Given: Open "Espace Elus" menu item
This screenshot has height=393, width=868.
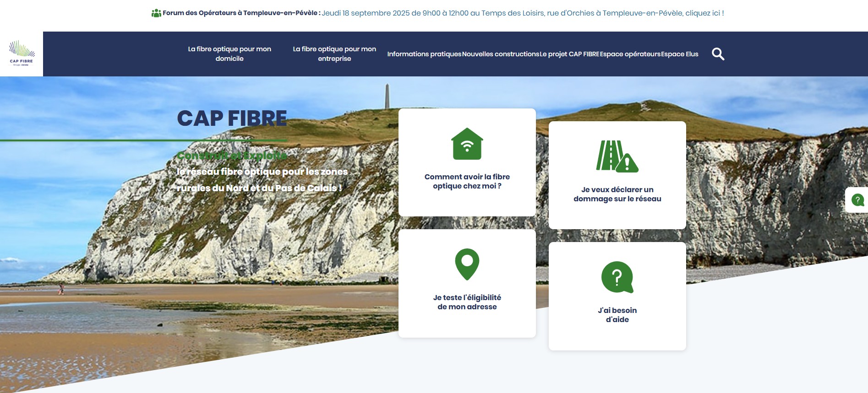Looking at the screenshot, I should tap(680, 54).
